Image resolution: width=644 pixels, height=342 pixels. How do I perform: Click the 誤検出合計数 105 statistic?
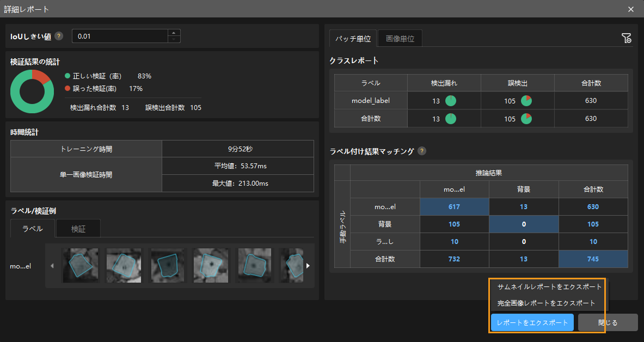click(x=173, y=108)
